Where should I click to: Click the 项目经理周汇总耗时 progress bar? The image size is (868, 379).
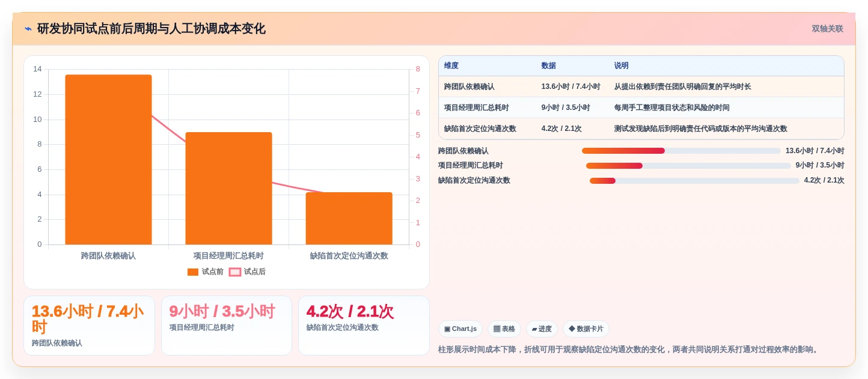[x=688, y=166]
